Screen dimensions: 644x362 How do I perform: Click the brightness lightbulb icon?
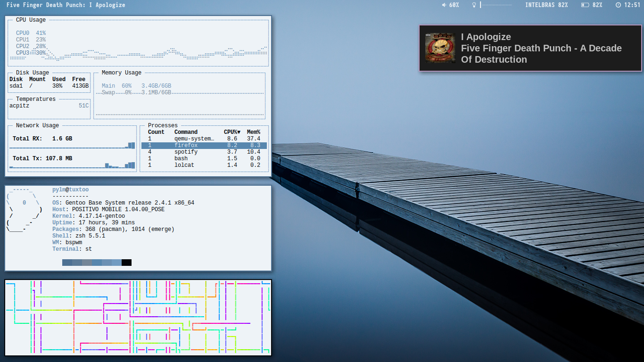click(474, 5)
